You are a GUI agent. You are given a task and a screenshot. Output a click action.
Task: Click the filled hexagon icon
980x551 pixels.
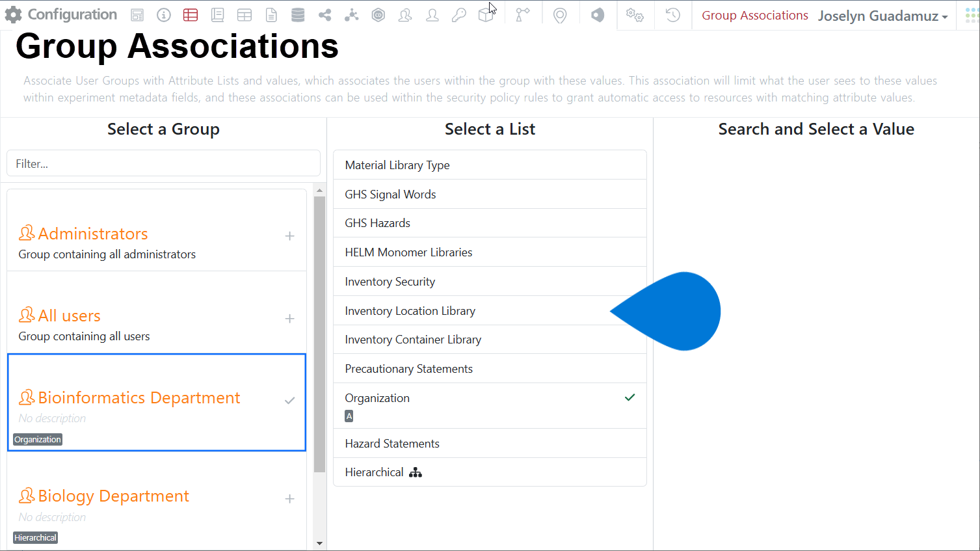tap(598, 15)
